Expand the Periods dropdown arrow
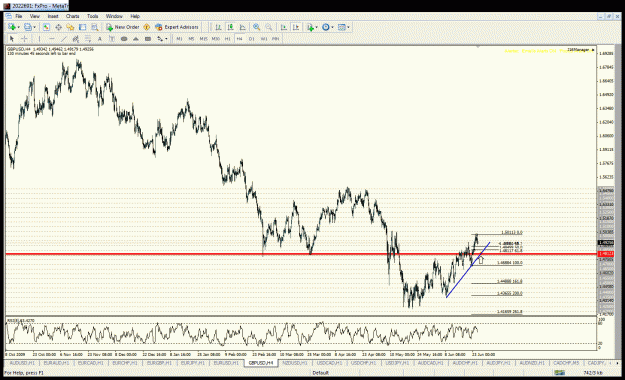Screen dimensions: 625x380 point(332,27)
